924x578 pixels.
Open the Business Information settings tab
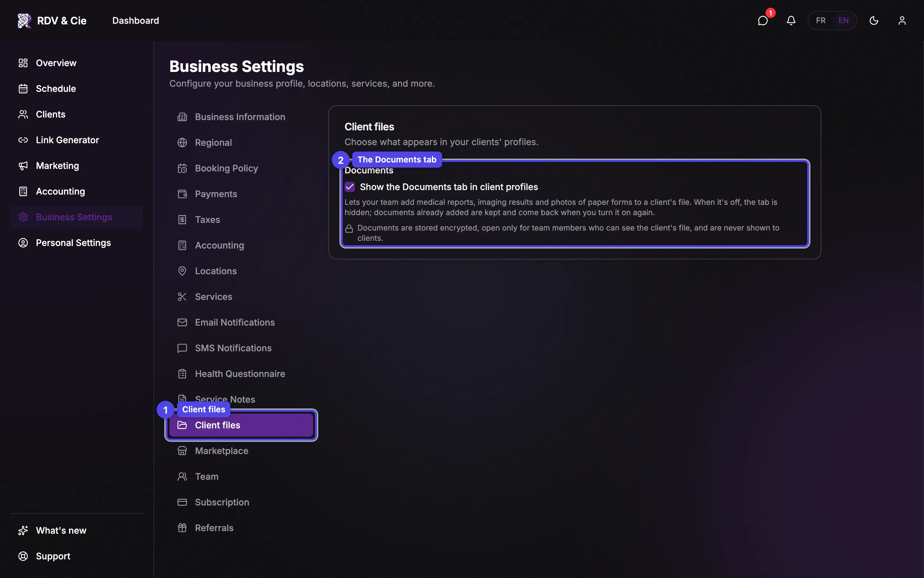click(x=241, y=117)
